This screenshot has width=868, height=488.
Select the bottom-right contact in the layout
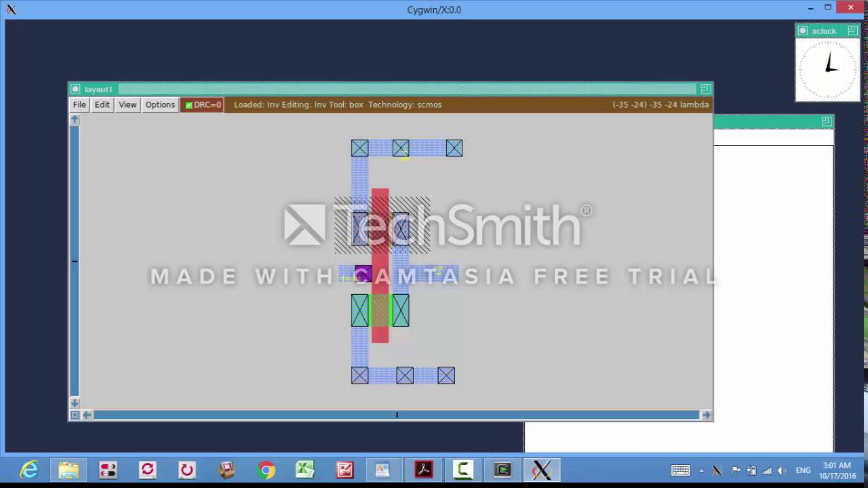pos(446,375)
